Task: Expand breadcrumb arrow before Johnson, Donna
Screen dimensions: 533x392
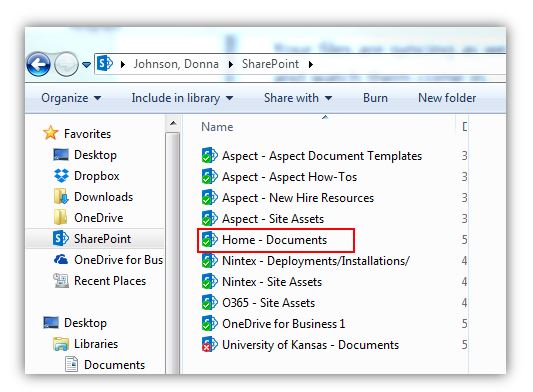Action: (123, 64)
